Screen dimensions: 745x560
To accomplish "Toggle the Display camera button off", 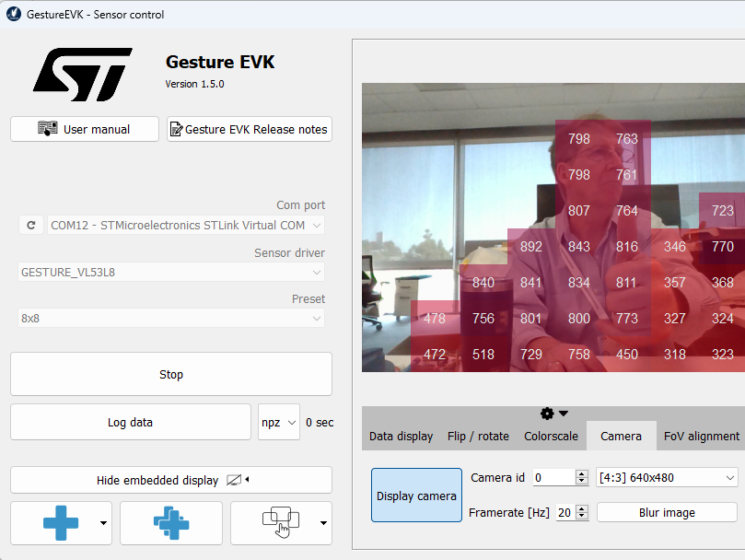I will (416, 495).
